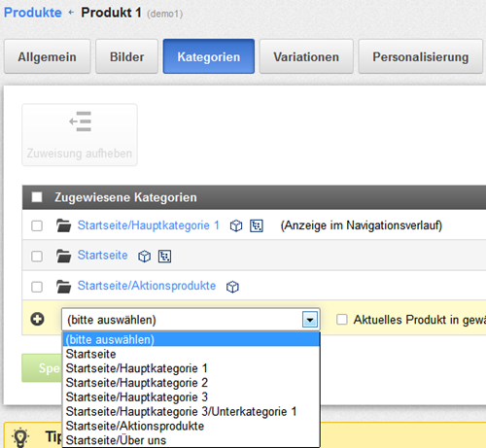
Task: Choose Startseite/Hauptkategorie 1 in dropdown list
Action: click(x=191, y=368)
